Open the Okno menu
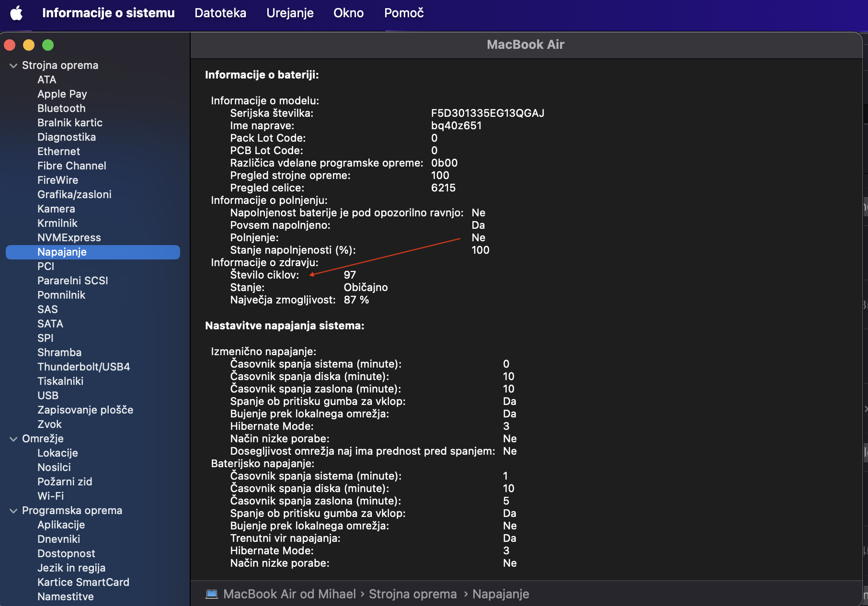Viewport: 868px width, 606px height. 349,13
